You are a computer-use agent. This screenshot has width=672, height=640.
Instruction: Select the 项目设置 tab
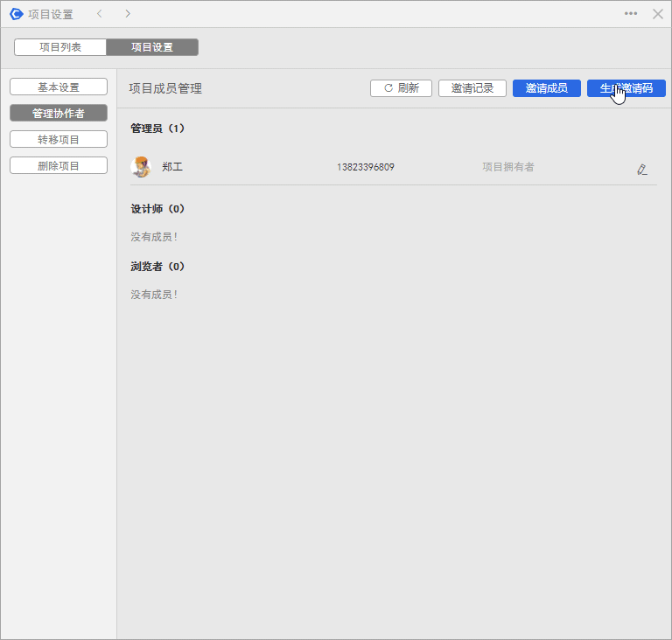(152, 47)
